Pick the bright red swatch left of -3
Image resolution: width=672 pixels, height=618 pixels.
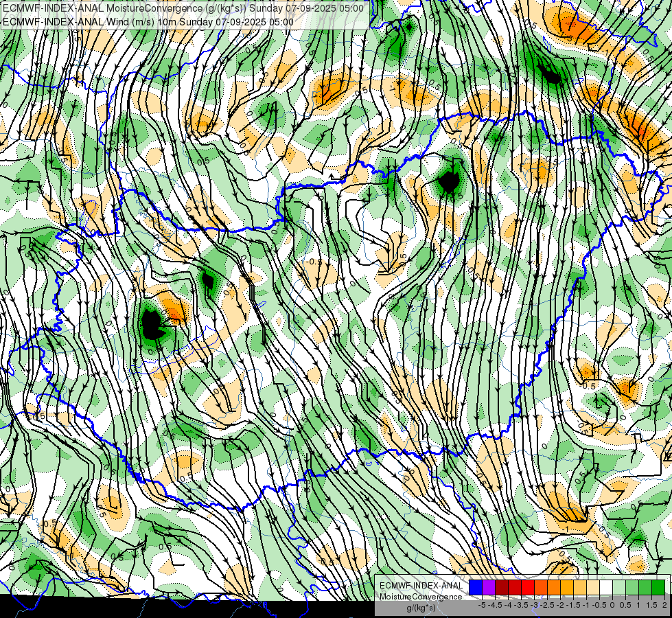528,588
